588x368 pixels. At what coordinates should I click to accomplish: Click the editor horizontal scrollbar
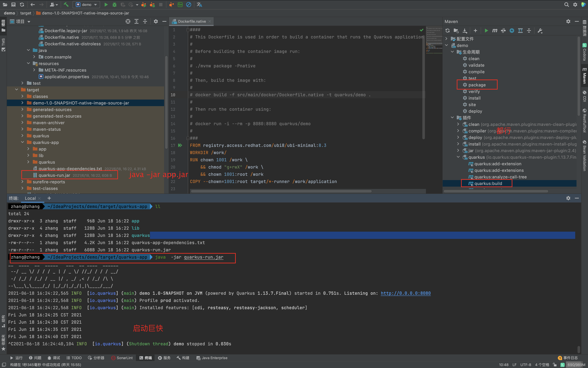[x=281, y=191]
